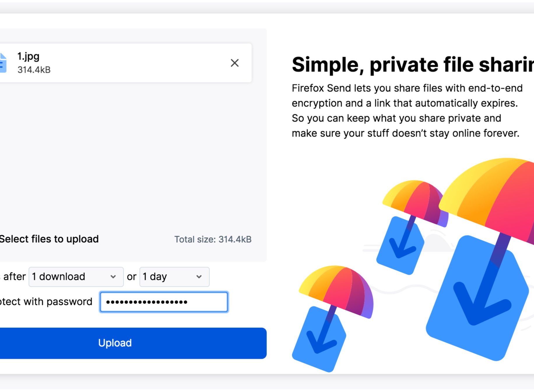Viewport: 534px width, 392px height.
Task: Toggle the protect with password label
Action: [x=46, y=302]
